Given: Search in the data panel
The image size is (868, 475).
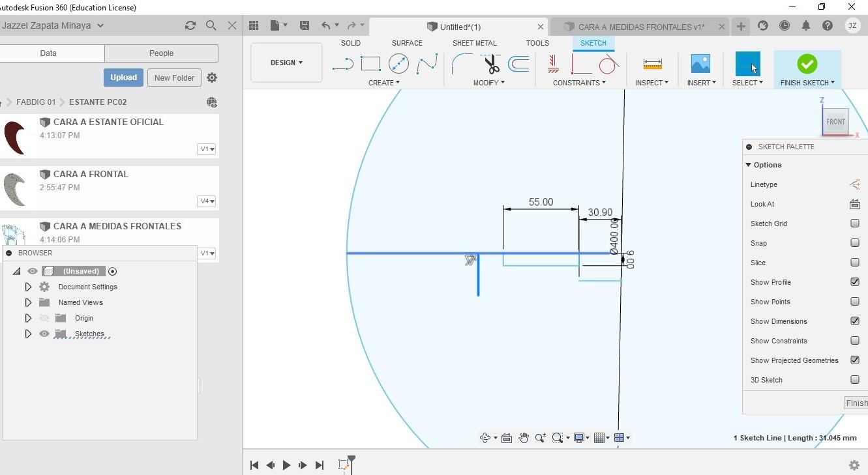Looking at the screenshot, I should (211, 25).
